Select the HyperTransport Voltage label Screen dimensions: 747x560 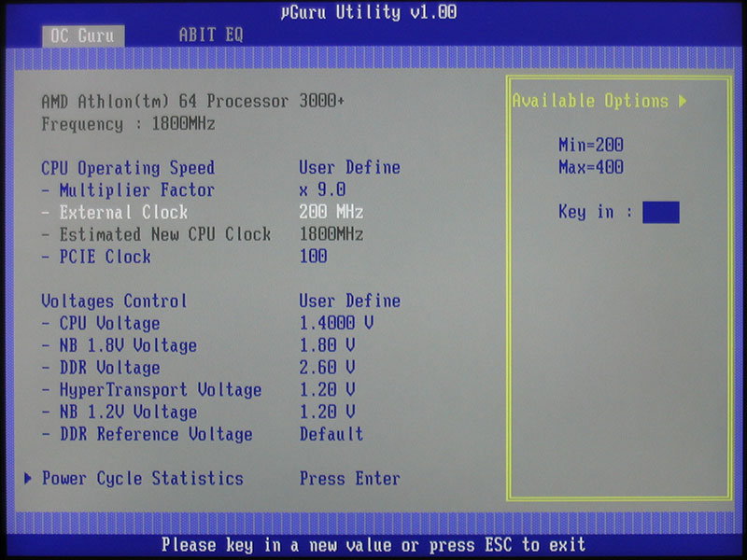point(160,390)
